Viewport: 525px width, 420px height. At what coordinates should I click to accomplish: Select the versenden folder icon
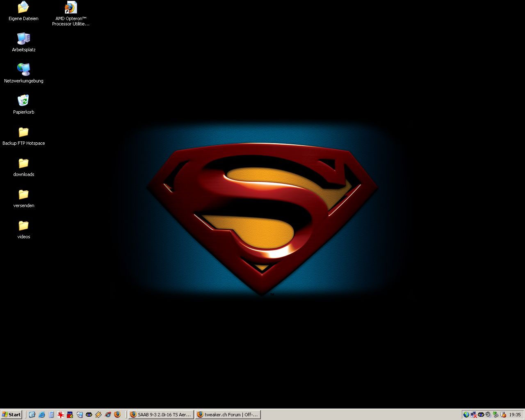(x=23, y=195)
